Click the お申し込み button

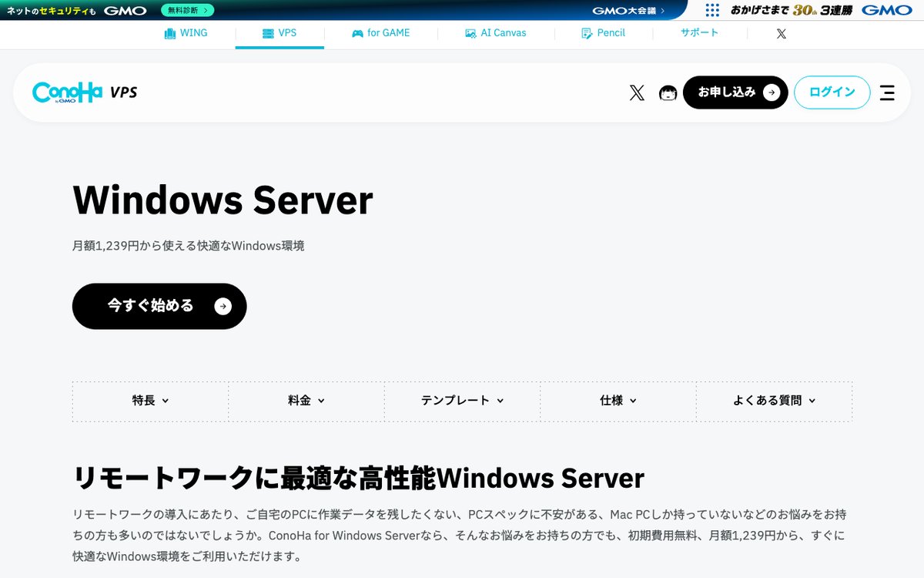pyautogui.click(x=735, y=92)
